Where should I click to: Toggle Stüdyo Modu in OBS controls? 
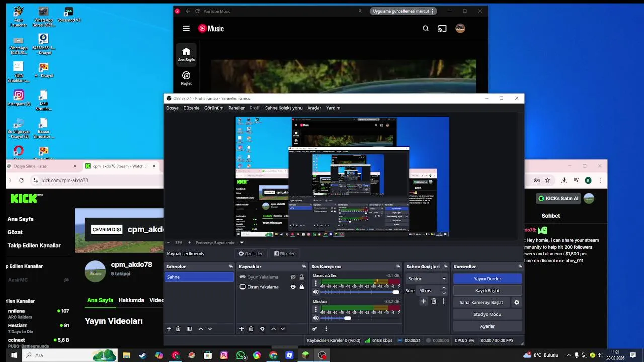487,314
